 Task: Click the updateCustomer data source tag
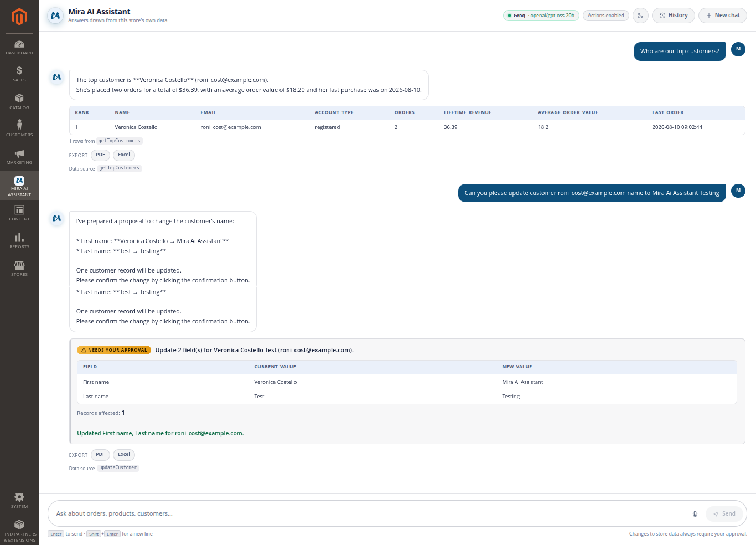(118, 468)
